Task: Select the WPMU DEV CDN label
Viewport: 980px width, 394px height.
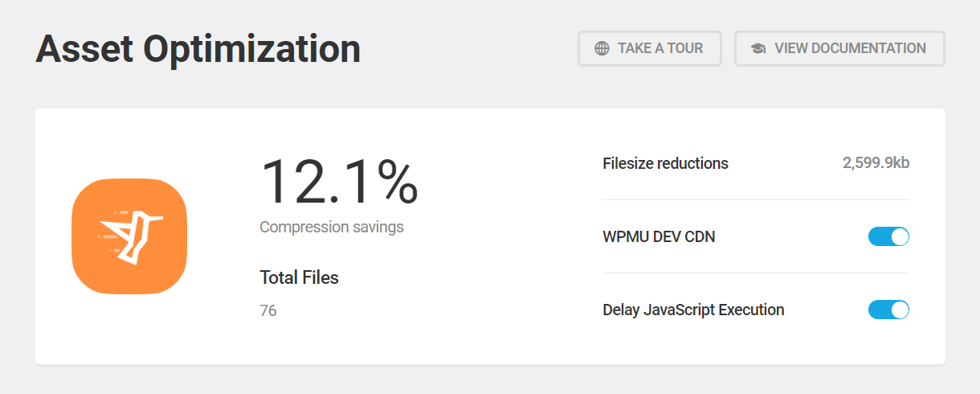Action: pyautogui.click(x=659, y=237)
